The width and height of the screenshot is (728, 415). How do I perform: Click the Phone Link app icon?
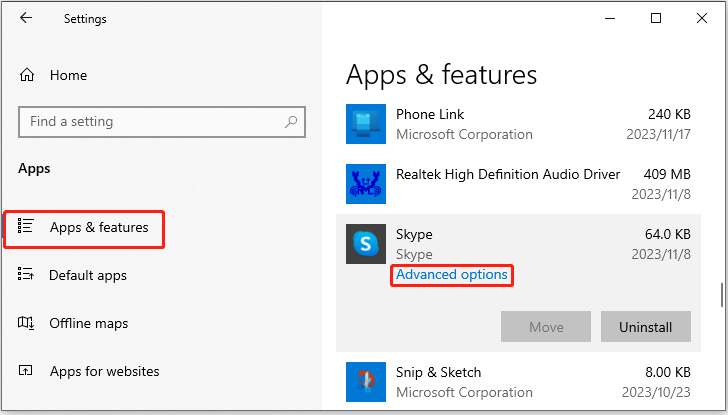366,124
